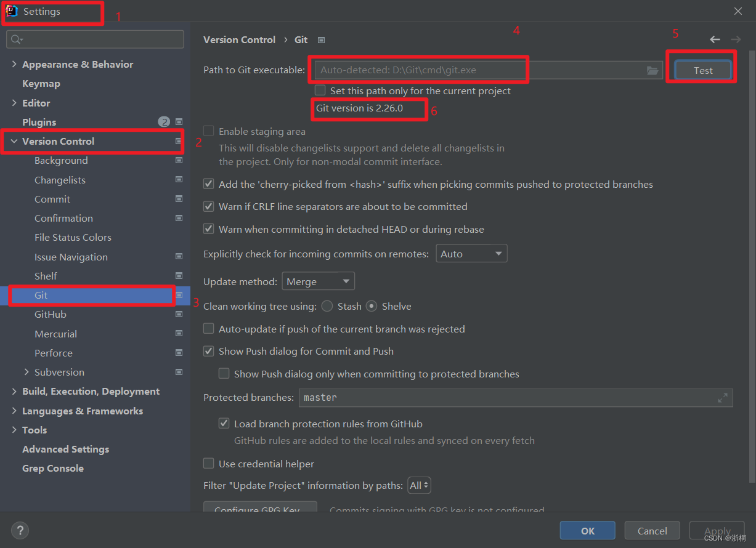Click the Cancel button
Image resolution: width=756 pixels, height=548 pixels.
(x=652, y=531)
